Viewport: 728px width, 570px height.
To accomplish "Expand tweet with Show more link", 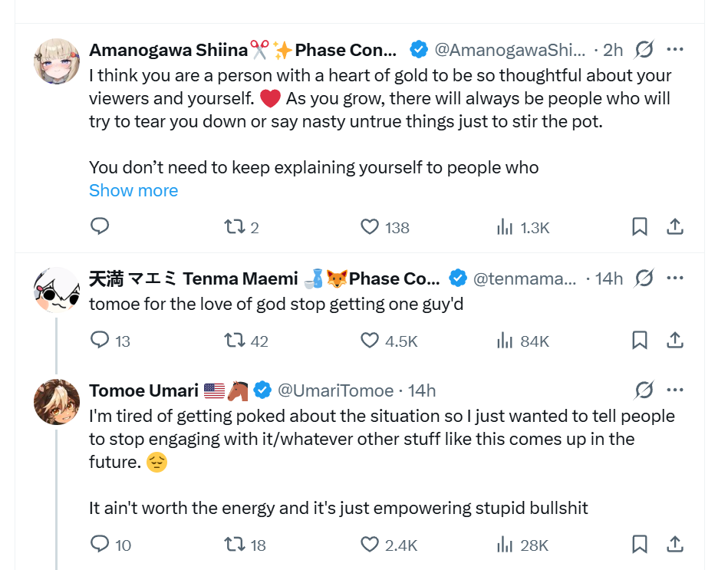I will (x=133, y=190).
